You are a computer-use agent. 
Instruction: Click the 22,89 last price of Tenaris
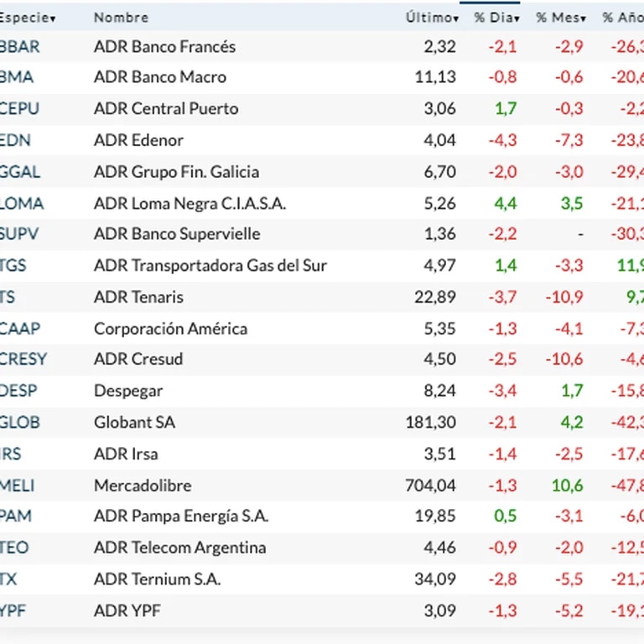(435, 298)
